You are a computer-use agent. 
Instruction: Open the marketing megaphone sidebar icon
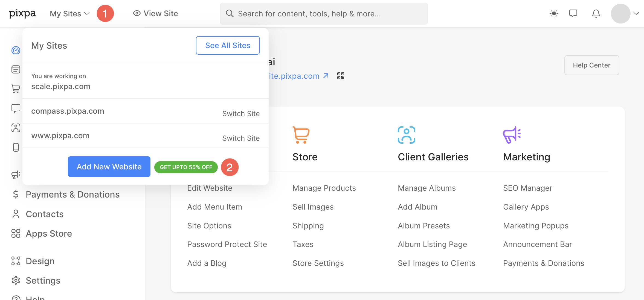[x=16, y=175]
